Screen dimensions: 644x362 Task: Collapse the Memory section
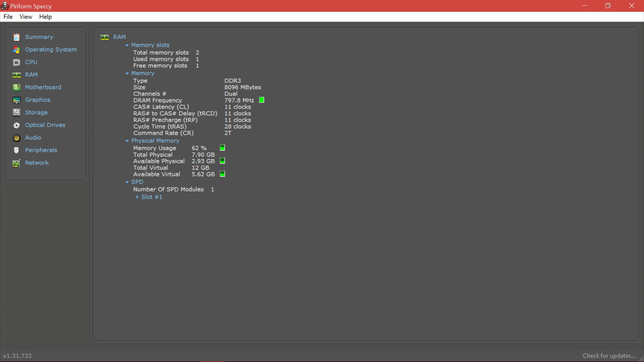(x=127, y=73)
